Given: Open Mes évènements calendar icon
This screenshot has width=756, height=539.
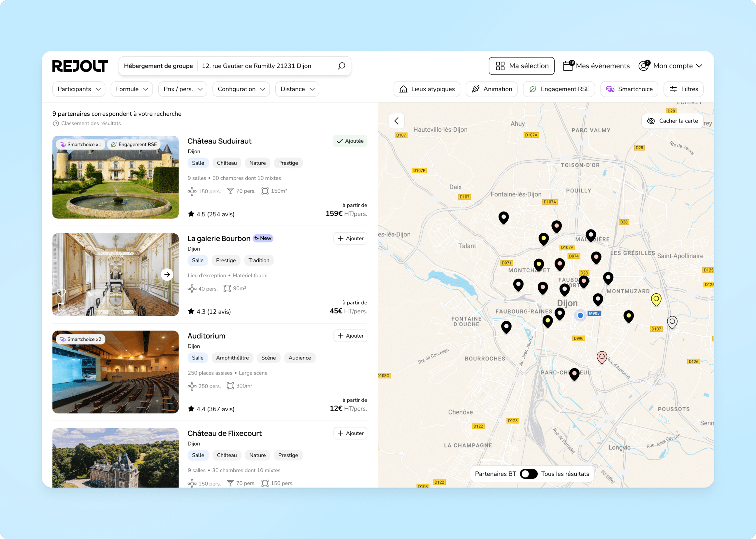Looking at the screenshot, I should 569,66.
